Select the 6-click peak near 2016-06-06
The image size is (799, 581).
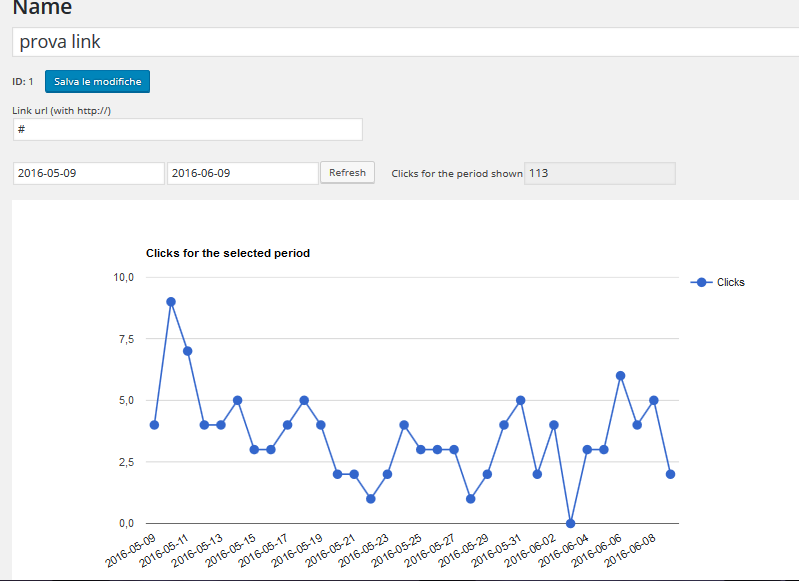[x=621, y=376]
